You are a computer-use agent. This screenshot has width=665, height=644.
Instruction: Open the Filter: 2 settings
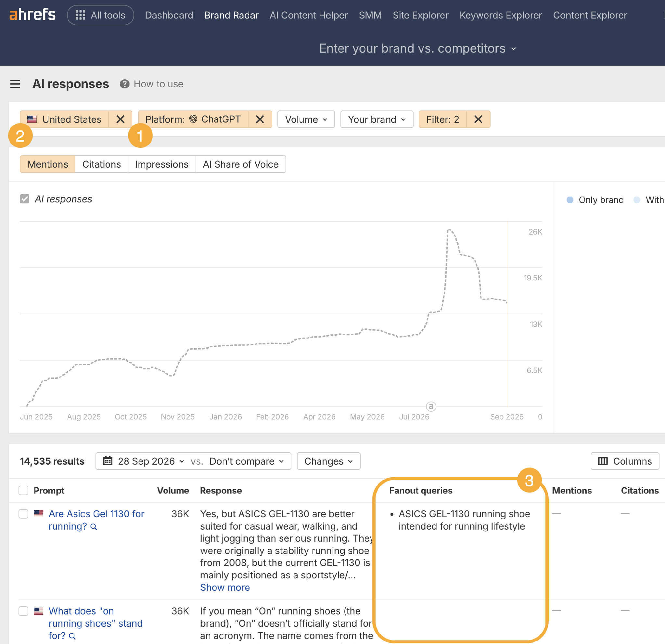pos(442,119)
